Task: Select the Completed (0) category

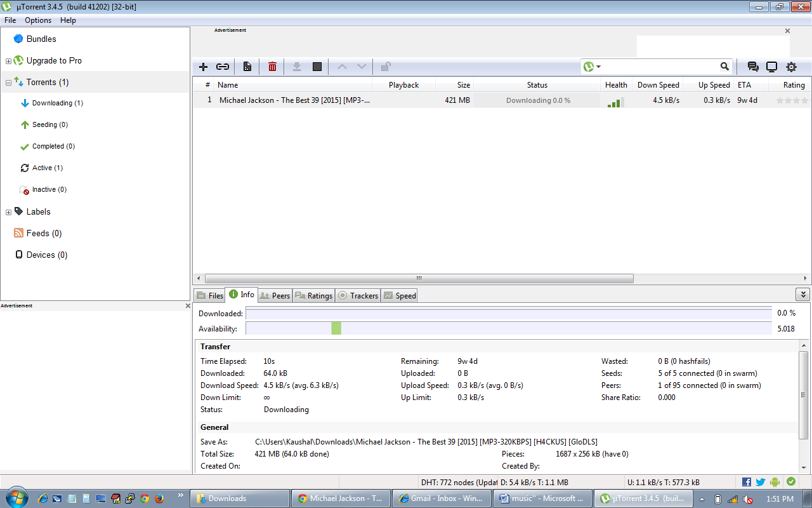Action: tap(53, 146)
